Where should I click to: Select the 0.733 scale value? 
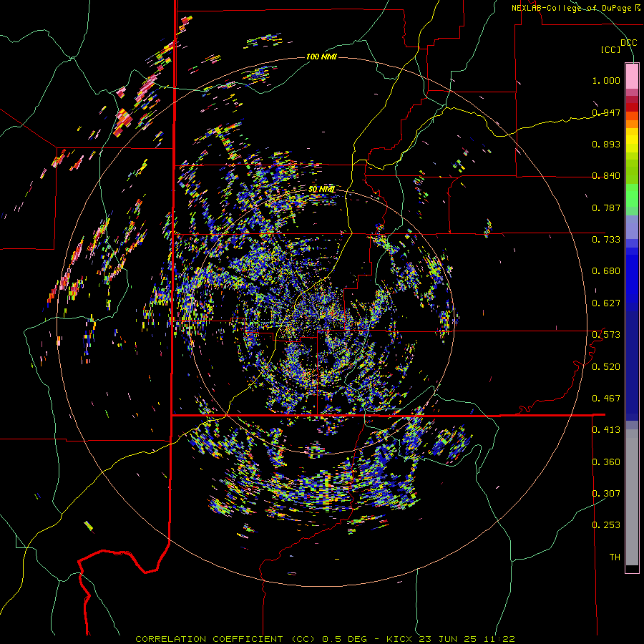point(606,240)
